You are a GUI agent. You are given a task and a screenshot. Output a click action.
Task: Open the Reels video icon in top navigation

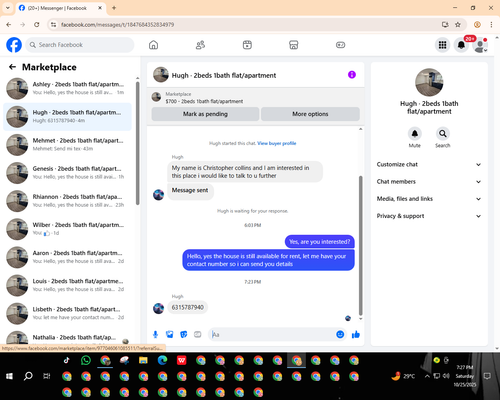pos(247,45)
